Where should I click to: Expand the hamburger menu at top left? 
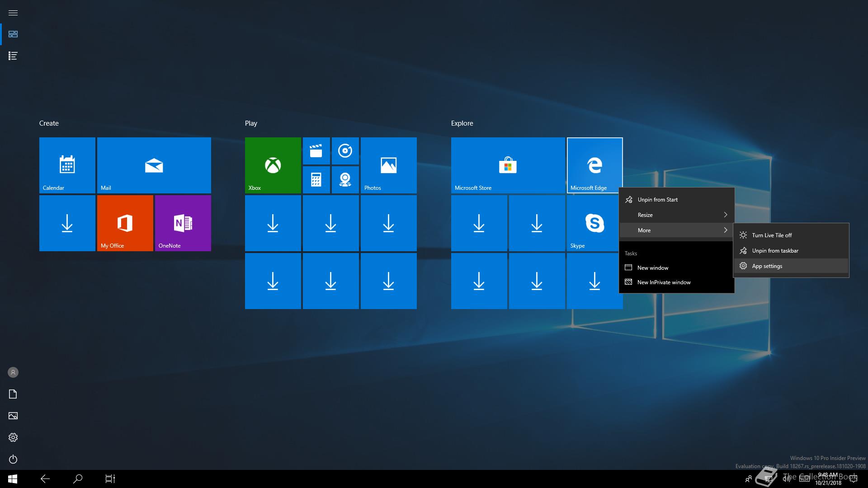point(13,13)
